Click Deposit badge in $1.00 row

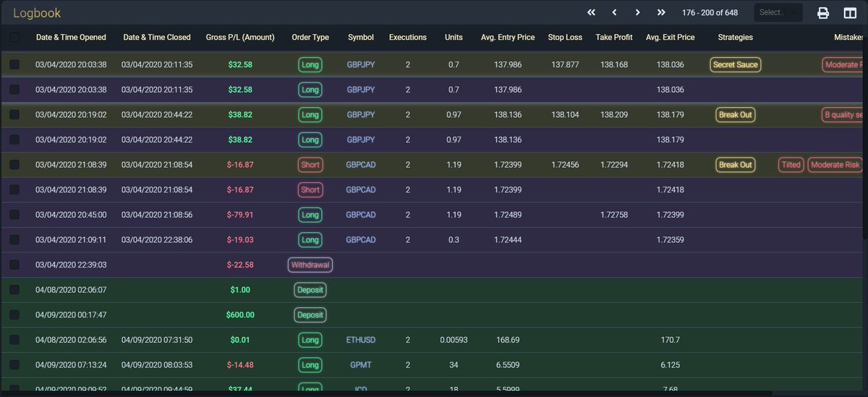point(310,290)
